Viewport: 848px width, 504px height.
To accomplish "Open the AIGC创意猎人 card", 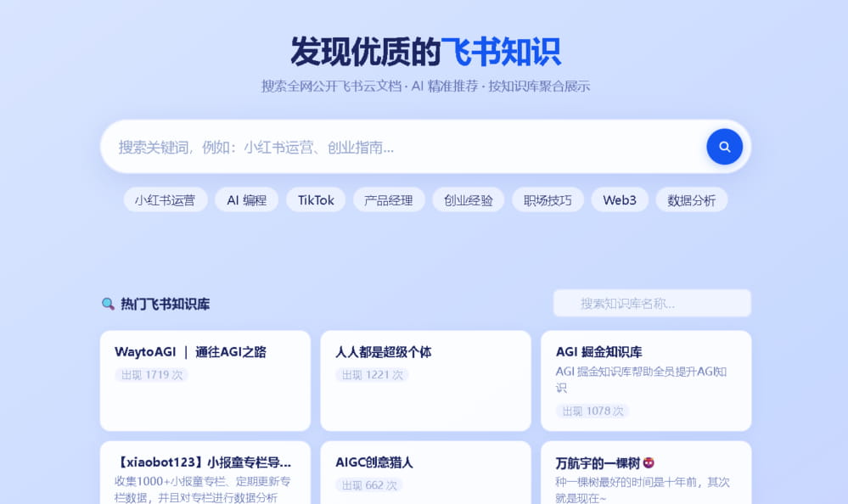I will coord(425,473).
